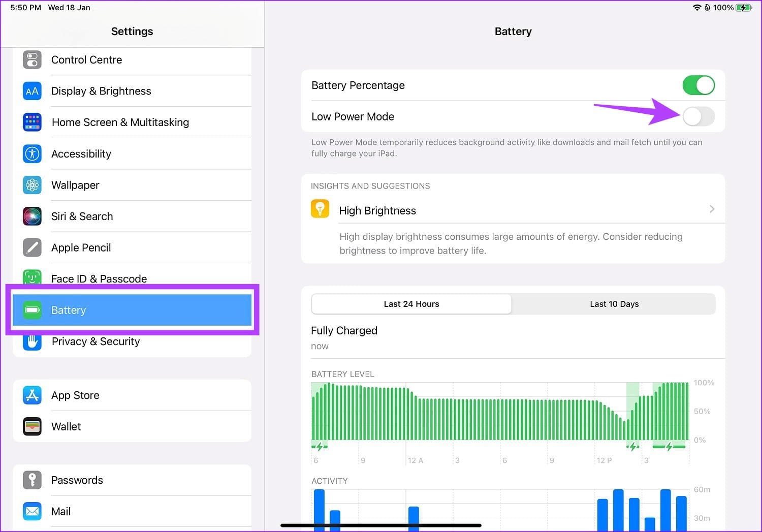This screenshot has width=762, height=532.
Task: Select the Display & Brightness icon
Action: point(32,91)
